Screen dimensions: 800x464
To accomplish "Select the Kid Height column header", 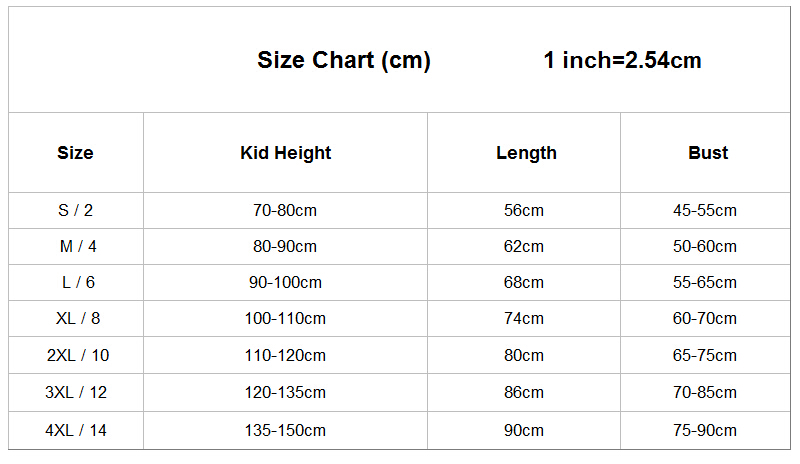I will pos(286,153).
